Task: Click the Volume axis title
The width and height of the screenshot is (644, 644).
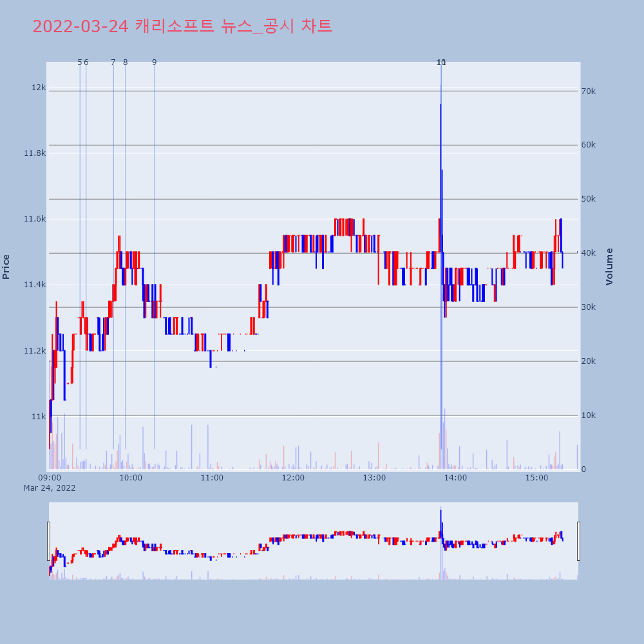Action: (x=609, y=267)
